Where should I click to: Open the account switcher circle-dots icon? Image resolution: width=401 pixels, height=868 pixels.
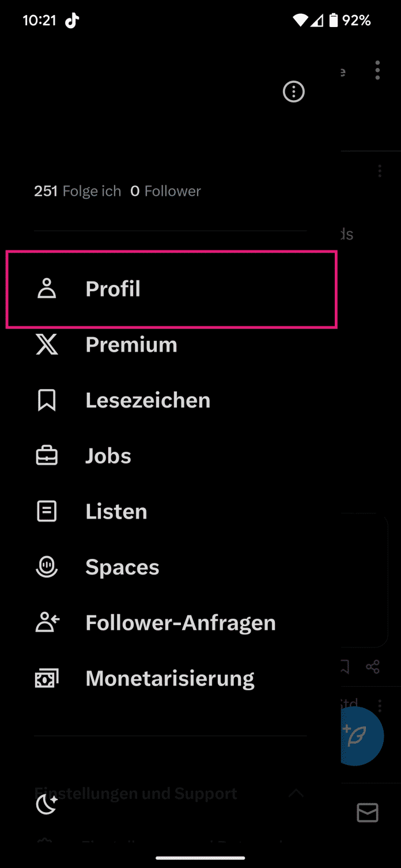pos(294,92)
